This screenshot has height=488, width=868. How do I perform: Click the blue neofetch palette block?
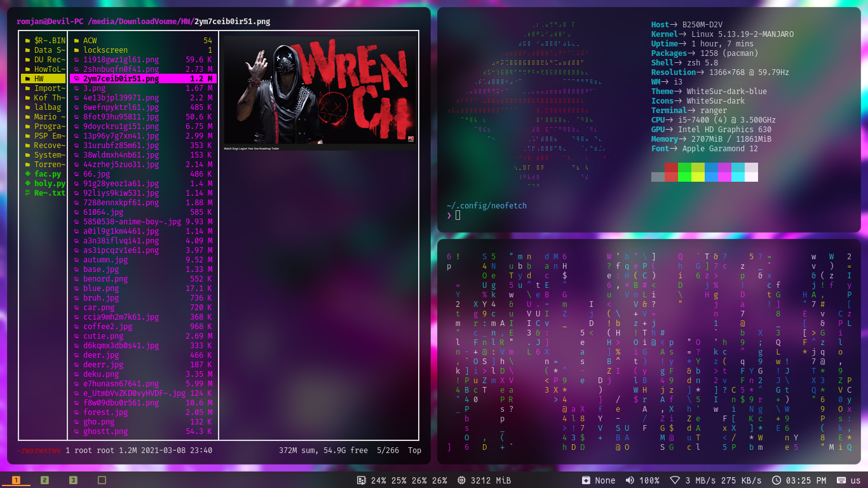pos(711,167)
